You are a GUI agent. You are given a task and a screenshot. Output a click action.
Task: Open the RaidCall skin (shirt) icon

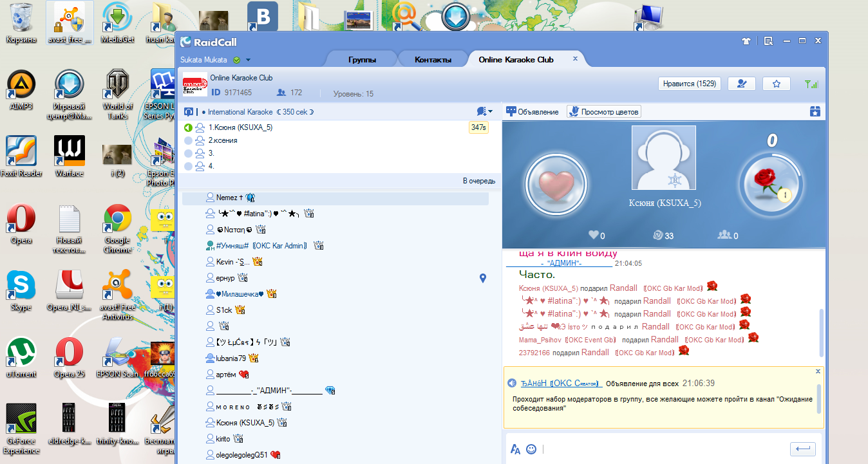(746, 41)
